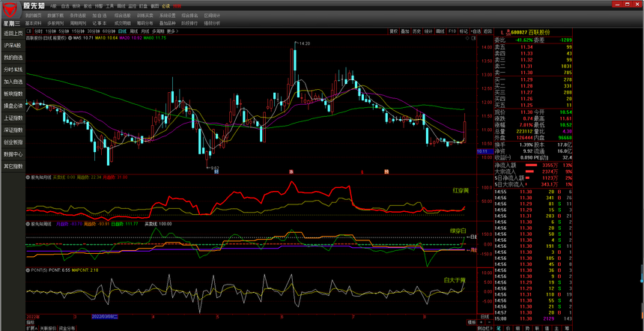644x331 pixels.
Task: Click the 复权 button above the chart
Action: click(393, 31)
